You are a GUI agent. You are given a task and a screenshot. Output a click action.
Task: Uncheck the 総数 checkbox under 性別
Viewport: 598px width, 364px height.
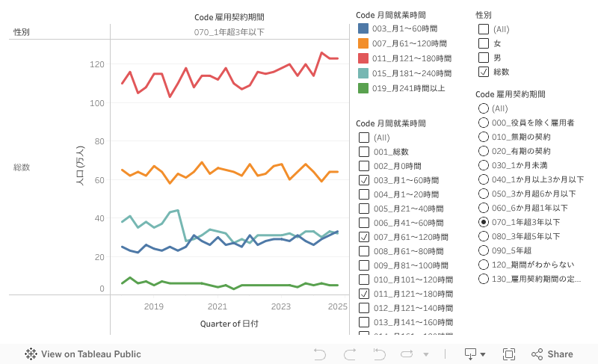[483, 72]
